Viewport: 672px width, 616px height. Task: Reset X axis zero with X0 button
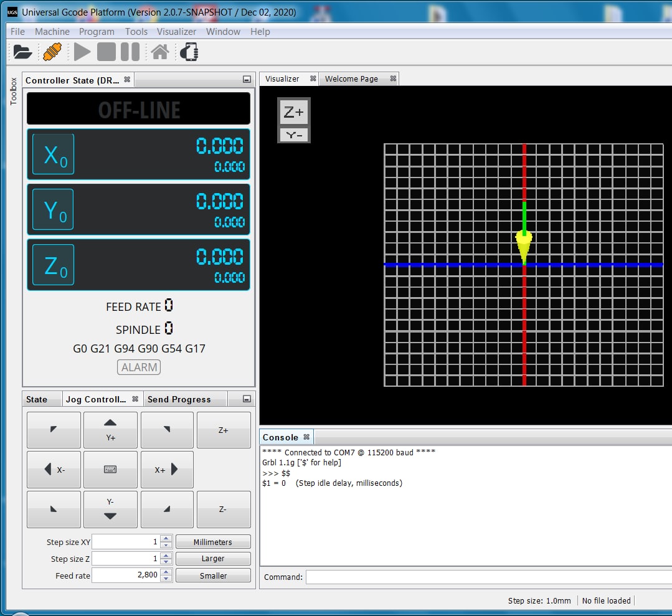[x=53, y=154]
